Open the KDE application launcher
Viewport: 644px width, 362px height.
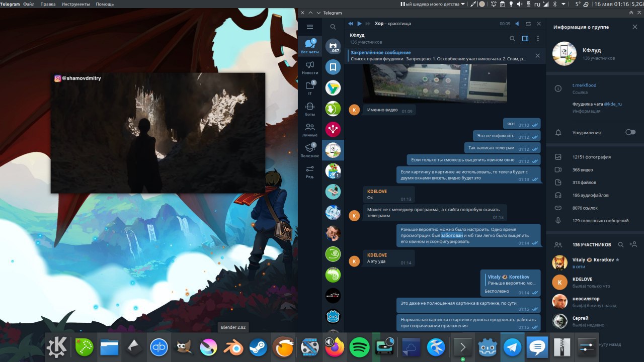point(57,347)
